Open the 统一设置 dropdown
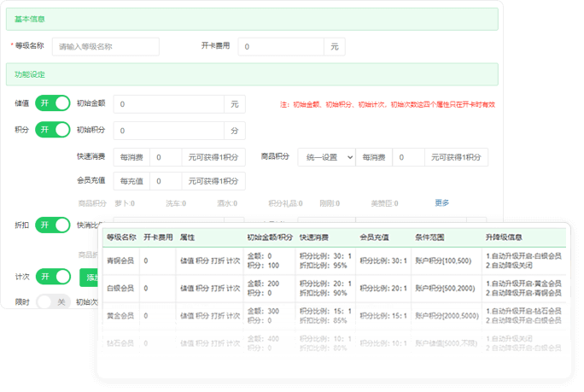Image resolution: width=584 pixels, height=392 pixels. 327,158
